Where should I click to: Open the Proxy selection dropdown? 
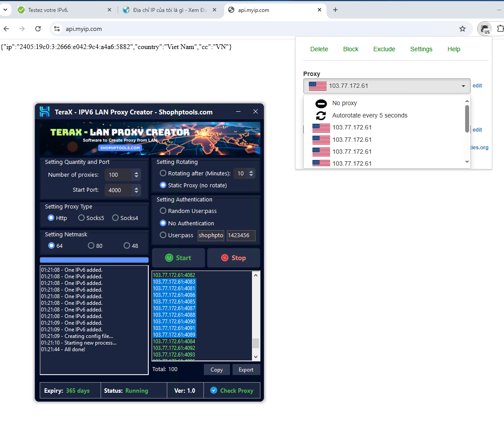tap(463, 86)
